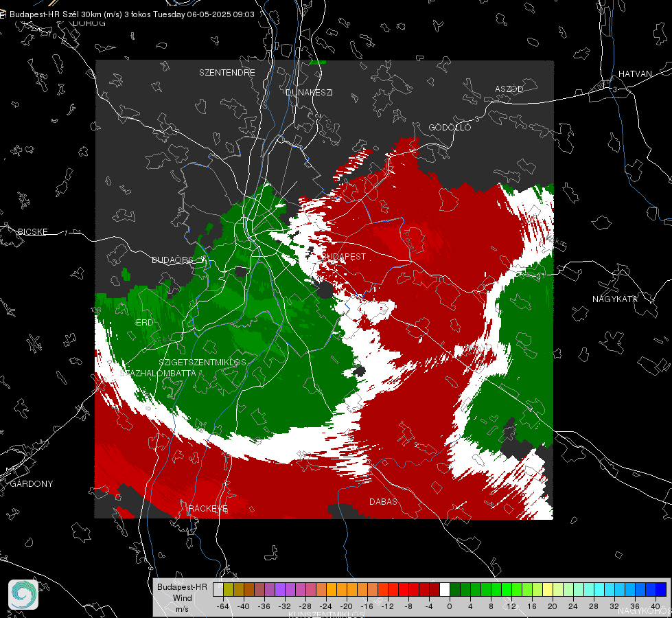This screenshot has width=672, height=618.
Task: Click the DUNAKESZI town label
Action: (x=309, y=92)
